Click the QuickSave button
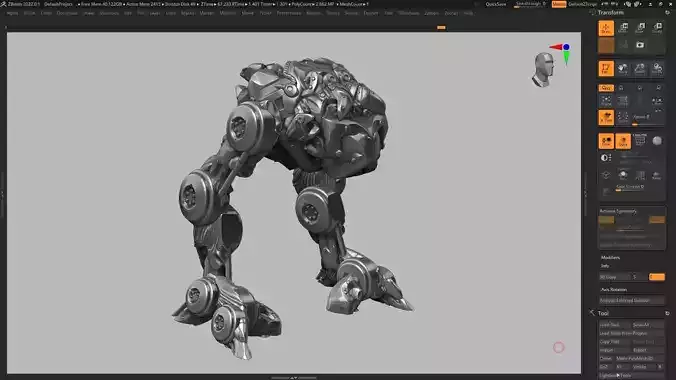The width and height of the screenshot is (676, 380). [x=496, y=4]
